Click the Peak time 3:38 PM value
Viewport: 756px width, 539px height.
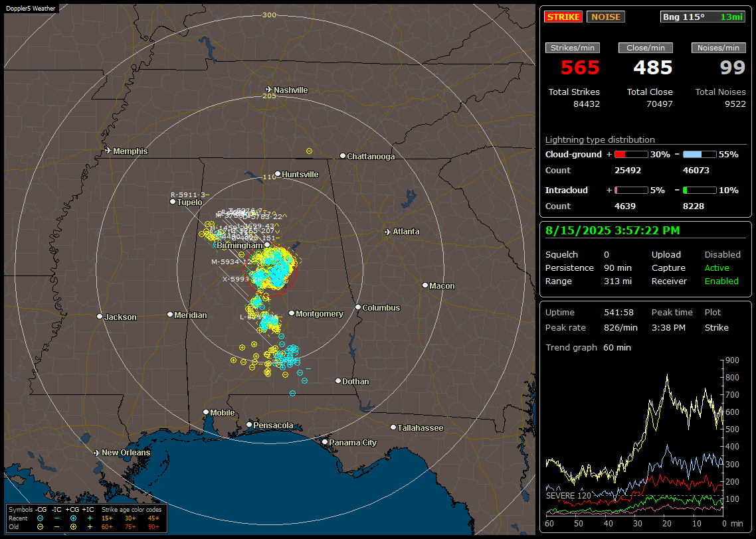tap(668, 327)
